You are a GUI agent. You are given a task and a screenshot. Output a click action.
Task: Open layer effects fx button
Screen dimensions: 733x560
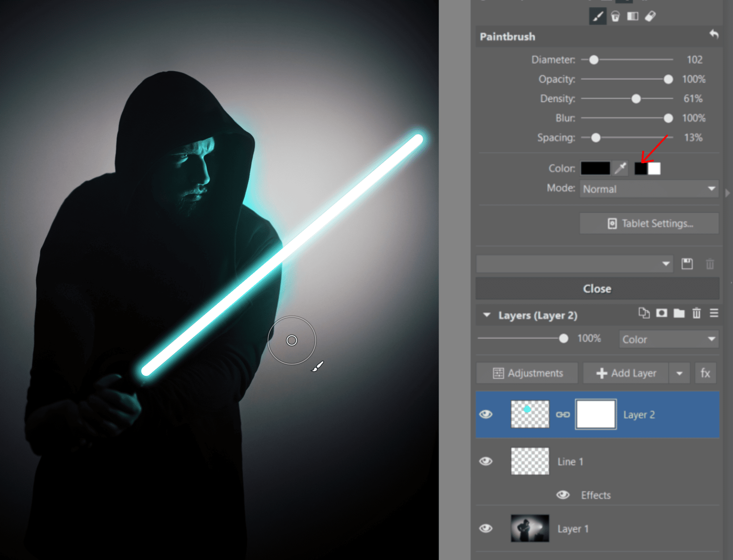point(705,373)
